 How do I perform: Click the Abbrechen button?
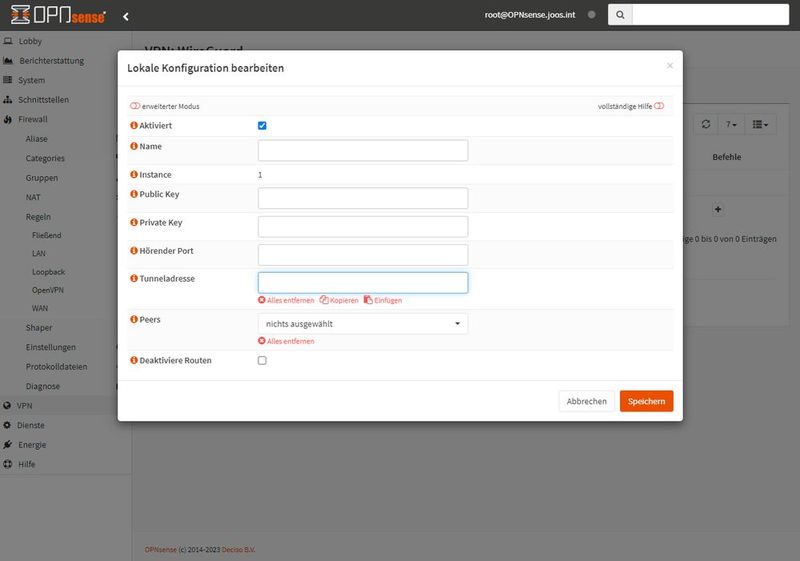coord(587,401)
